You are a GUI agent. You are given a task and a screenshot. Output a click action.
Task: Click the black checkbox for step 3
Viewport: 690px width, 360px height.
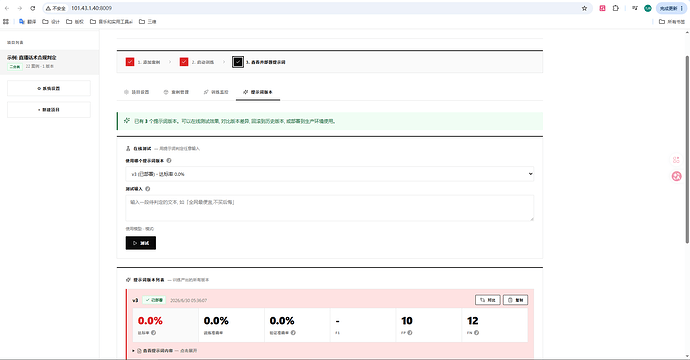238,62
